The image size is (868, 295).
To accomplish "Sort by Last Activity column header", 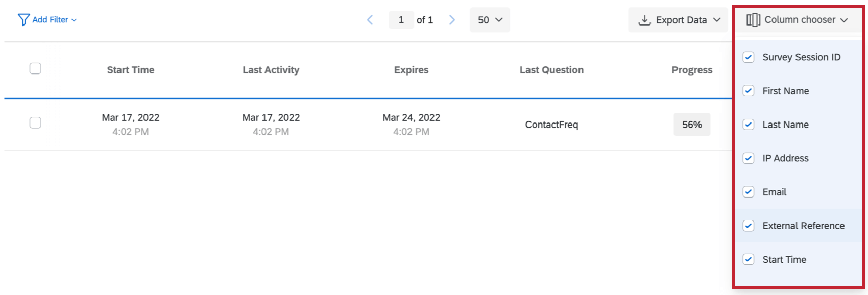I will click(x=271, y=70).
